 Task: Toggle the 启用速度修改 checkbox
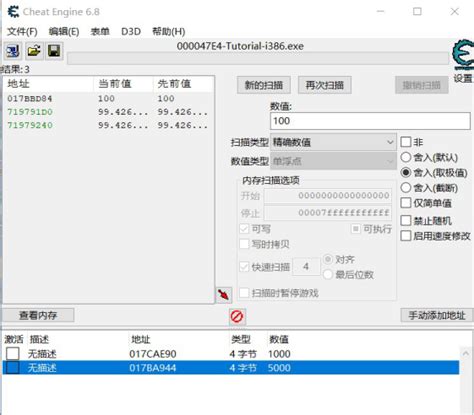point(406,236)
